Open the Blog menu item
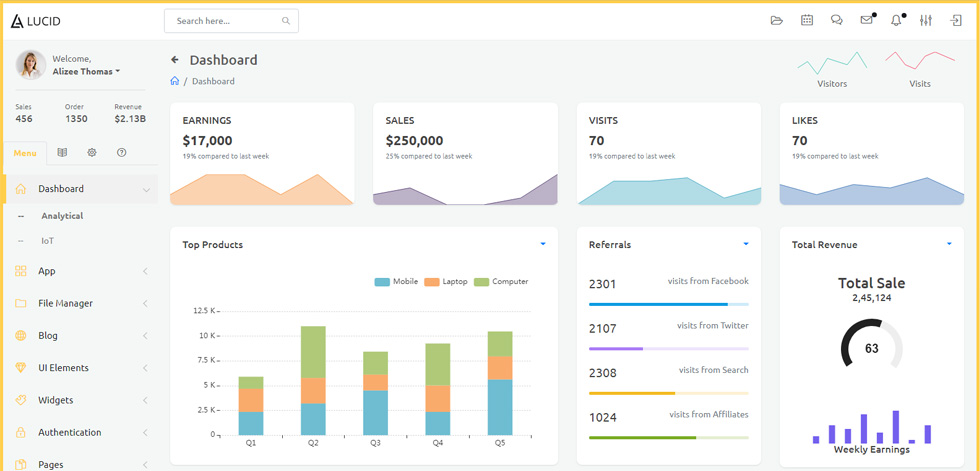Screen dimensions: 980x471 pos(48,335)
